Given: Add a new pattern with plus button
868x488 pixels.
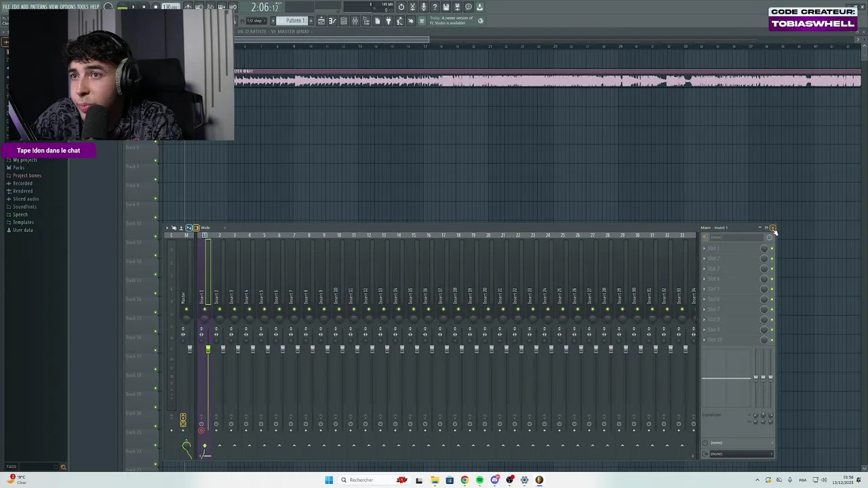Looking at the screenshot, I should (311, 20).
